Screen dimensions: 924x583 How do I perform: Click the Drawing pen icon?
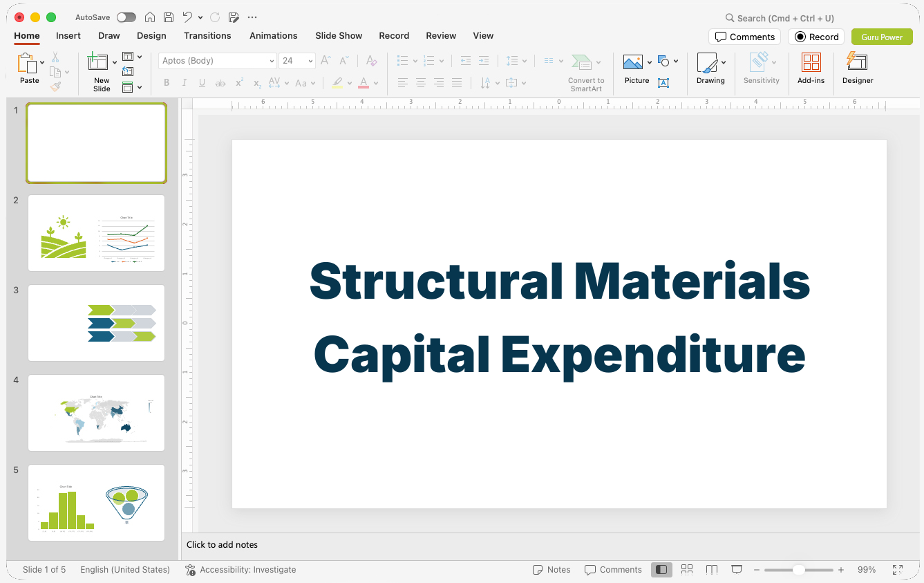[707, 63]
